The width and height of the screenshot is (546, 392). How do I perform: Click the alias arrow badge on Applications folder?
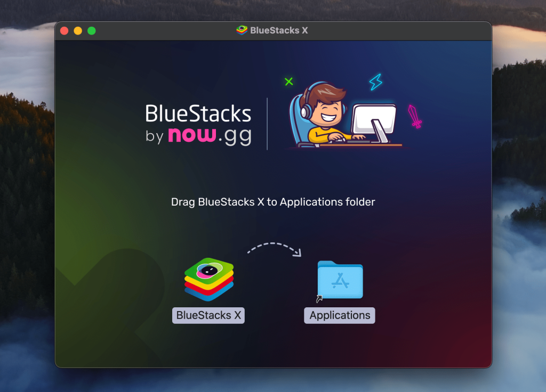pyautogui.click(x=319, y=299)
